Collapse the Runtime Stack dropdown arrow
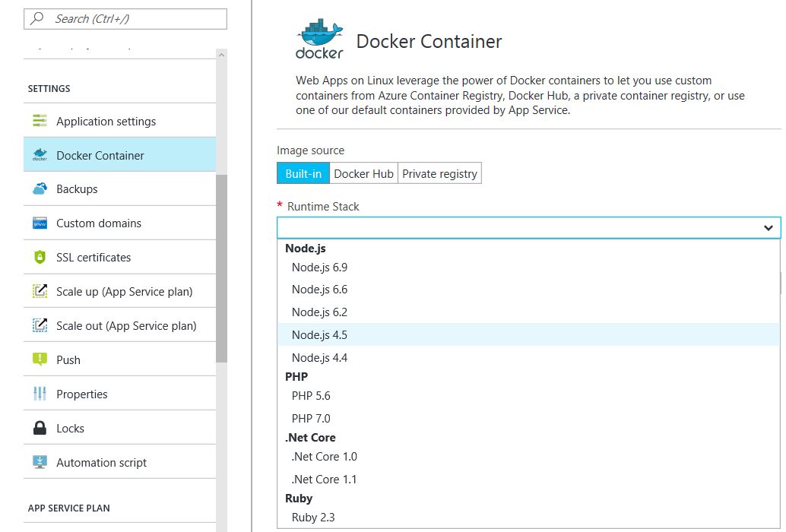The height and width of the screenshot is (532, 786). click(x=768, y=228)
